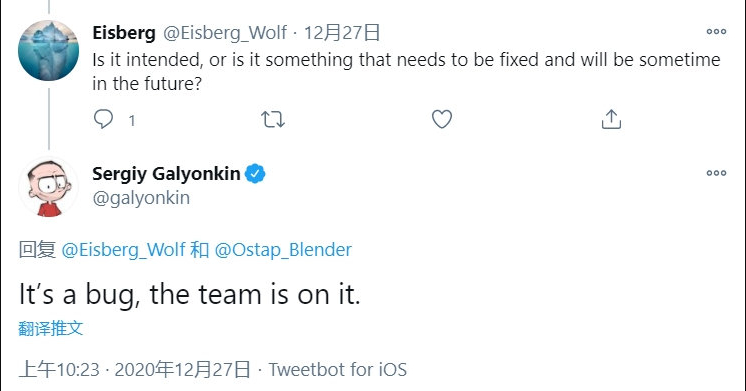Image resolution: width=746 pixels, height=391 pixels.
Task: Visit the @Eisberg_Wolf handle next to Eisberg
Action: (225, 33)
